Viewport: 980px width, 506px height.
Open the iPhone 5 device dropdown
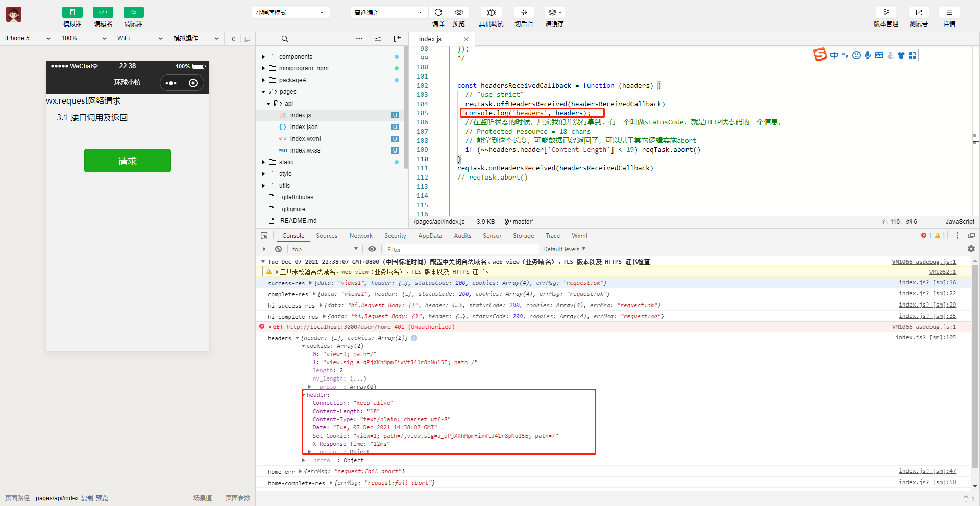tap(28, 38)
